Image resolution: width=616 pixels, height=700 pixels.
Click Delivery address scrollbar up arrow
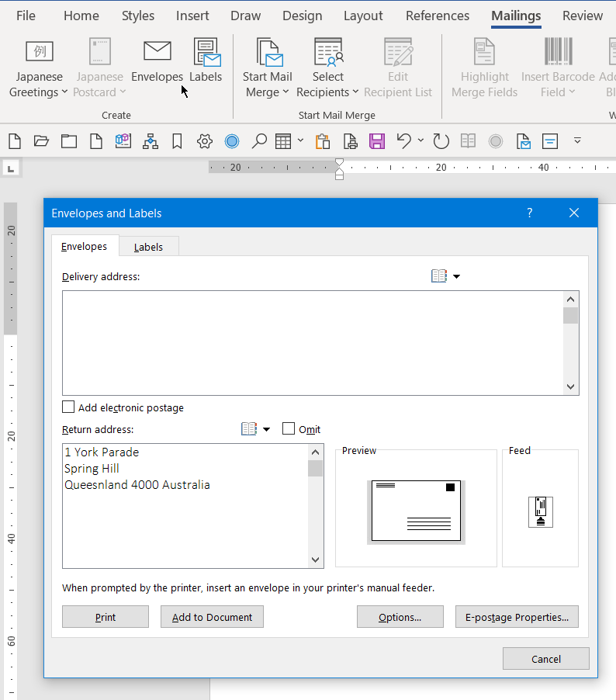(x=570, y=299)
